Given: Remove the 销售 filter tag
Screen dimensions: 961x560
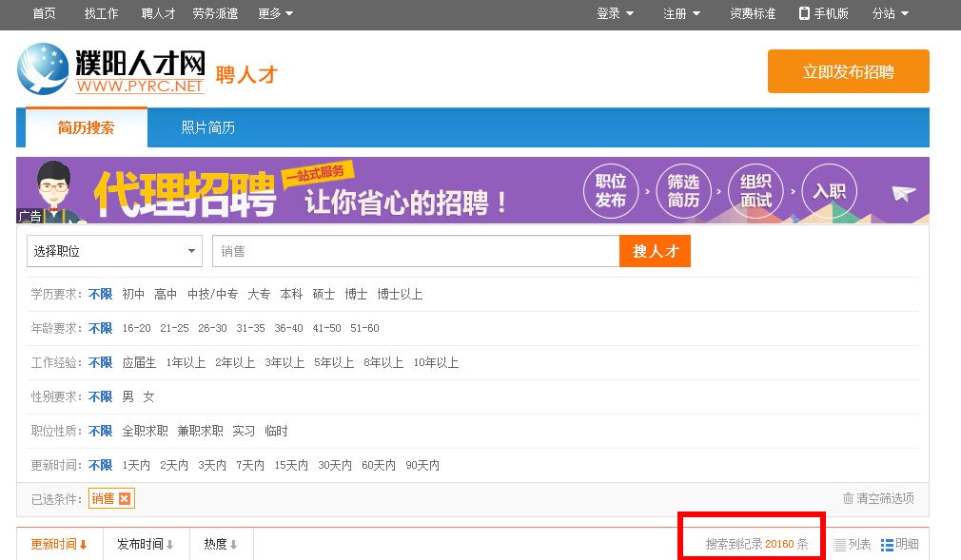Looking at the screenshot, I should click(x=125, y=499).
